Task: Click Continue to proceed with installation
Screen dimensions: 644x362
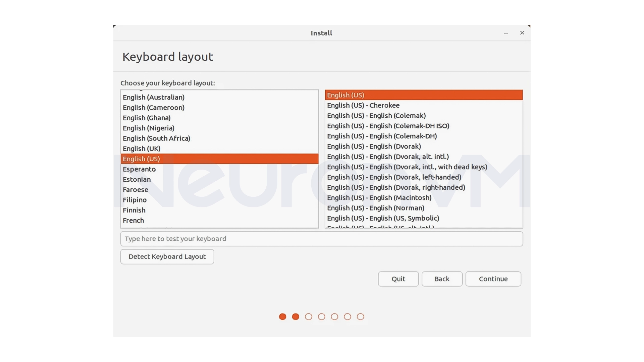Action: click(493, 279)
